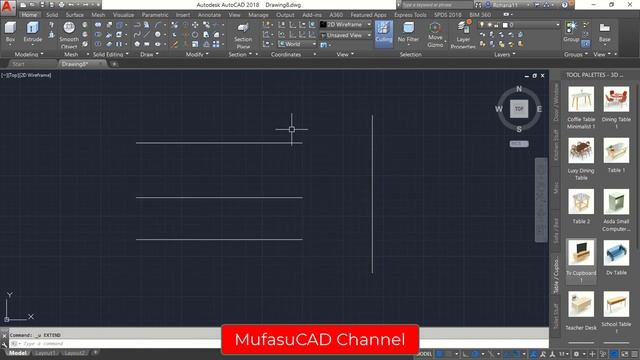Click the TOP face of the ViewCube

click(519, 109)
